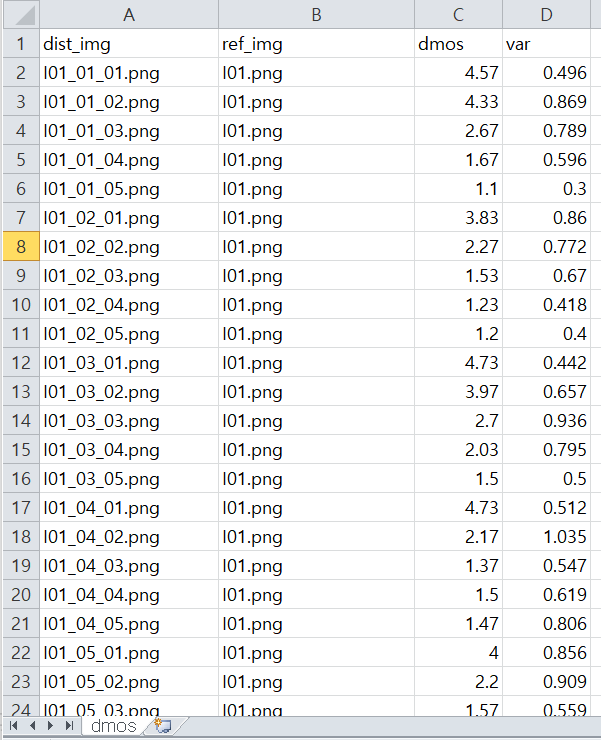Click dmos value 3.83
Screen dimensions: 601x740
pos(458,218)
